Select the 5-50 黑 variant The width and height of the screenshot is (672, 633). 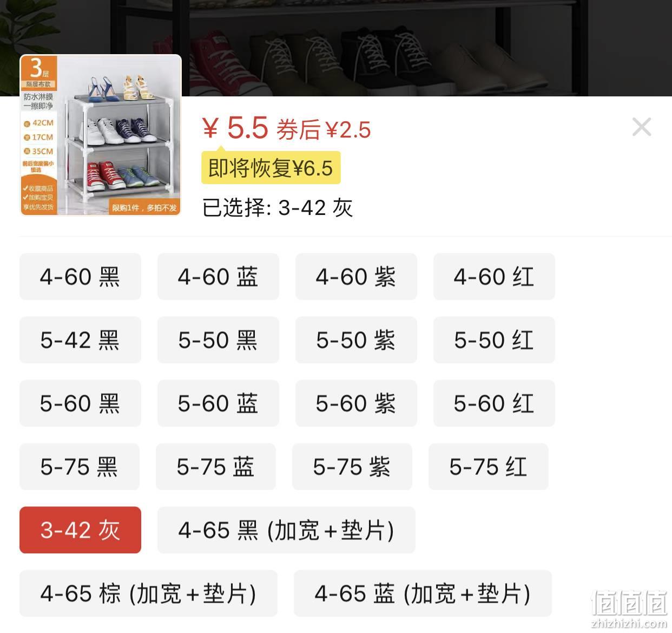(x=218, y=340)
